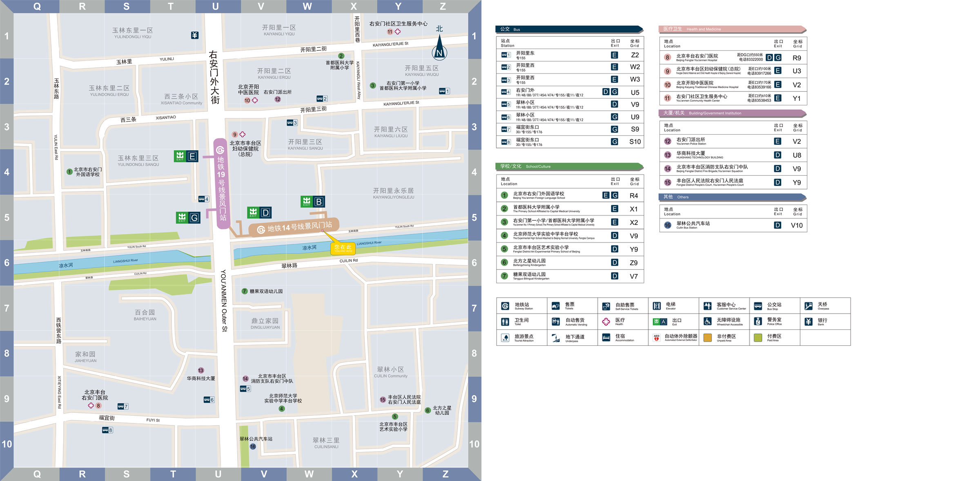Viewport: 980px width, 481px height.
Task: Click map marker 16 at Cuilin Bus Station
Action: click(253, 447)
